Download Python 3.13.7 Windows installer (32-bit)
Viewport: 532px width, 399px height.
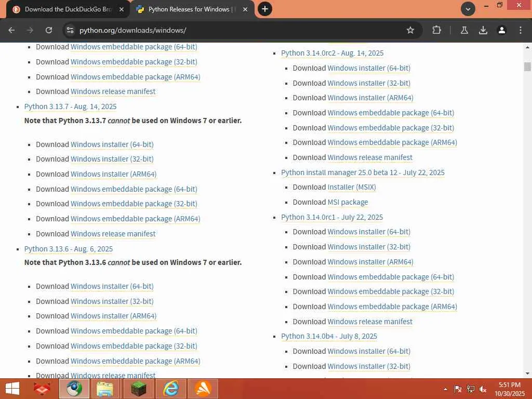112,159
